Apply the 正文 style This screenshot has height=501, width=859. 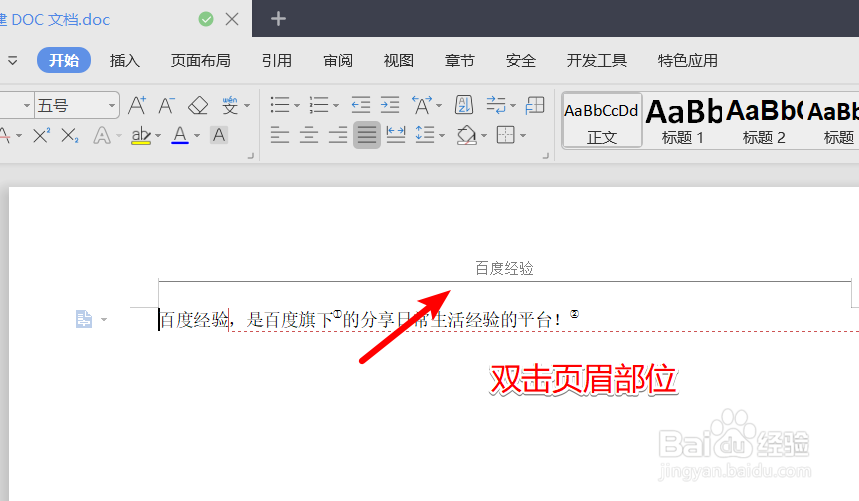602,120
